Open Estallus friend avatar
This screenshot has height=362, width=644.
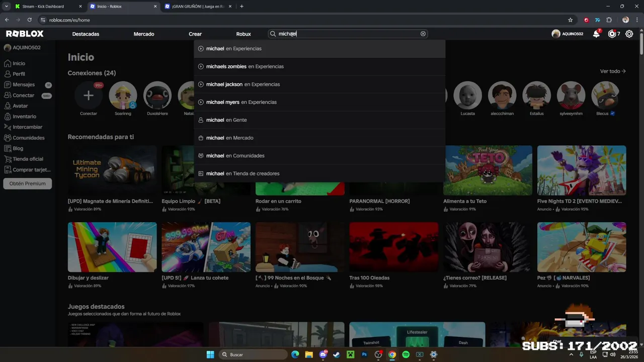[x=536, y=96]
